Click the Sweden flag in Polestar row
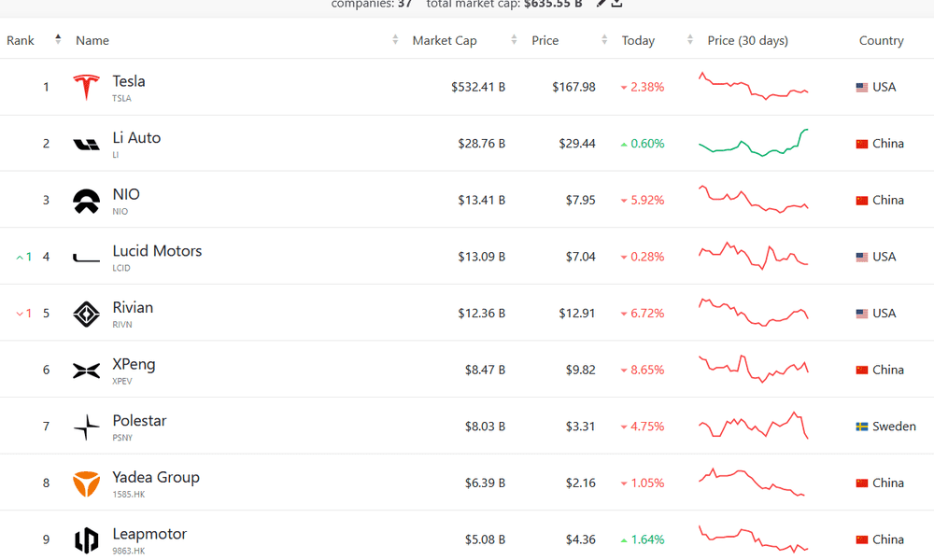Screen dimensions: 934x560 click(x=862, y=427)
